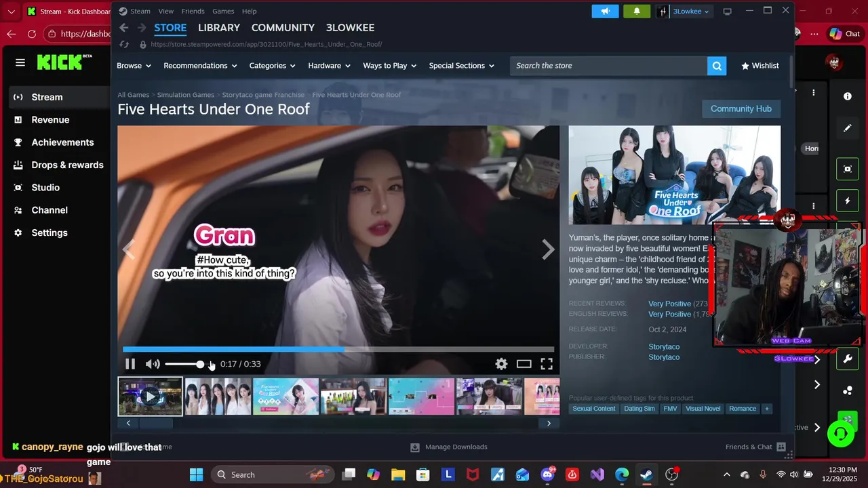This screenshot has width=868, height=488.
Task: Click the Storytaco developer link
Action: click(664, 346)
